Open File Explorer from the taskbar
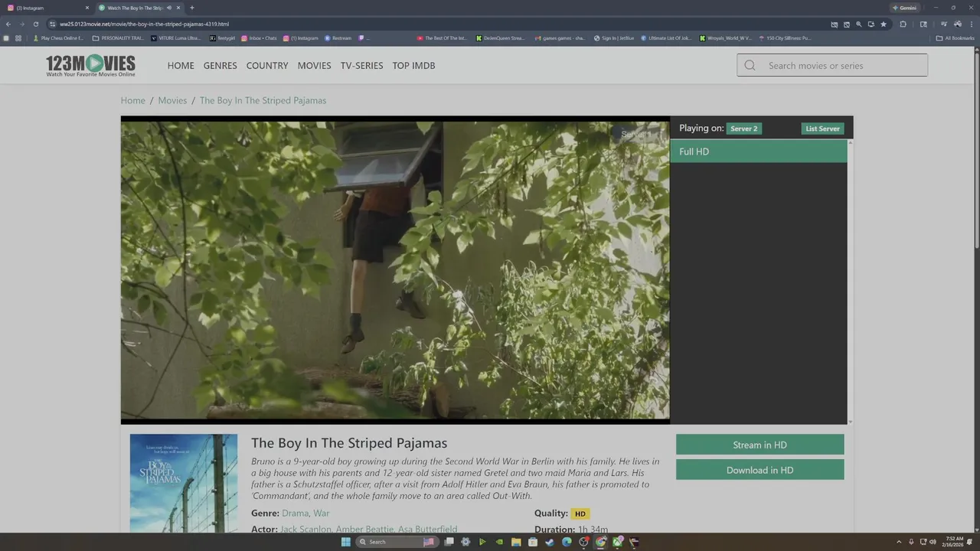Image resolution: width=980 pixels, height=551 pixels. [x=516, y=542]
